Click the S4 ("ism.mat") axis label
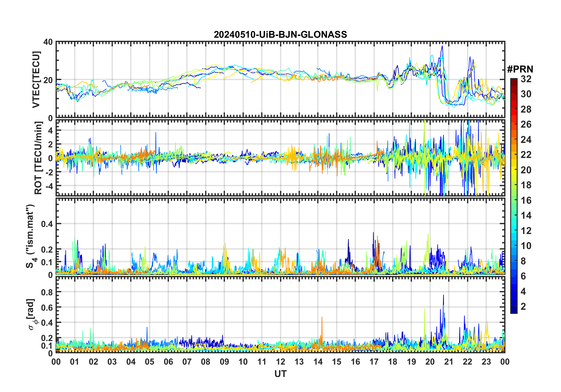Image resolution: width=561 pixels, height=392 pixels. pos(30,236)
